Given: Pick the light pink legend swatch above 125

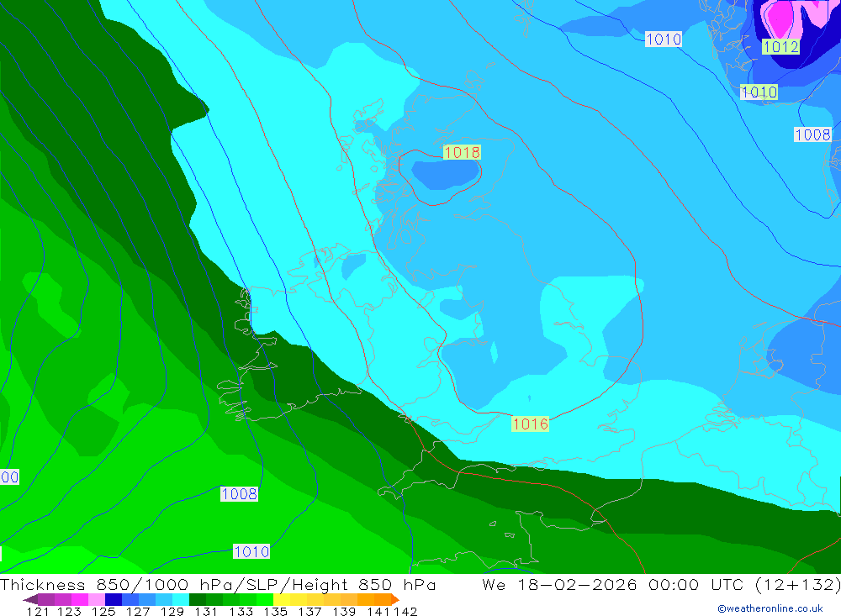Looking at the screenshot, I should (95, 599).
